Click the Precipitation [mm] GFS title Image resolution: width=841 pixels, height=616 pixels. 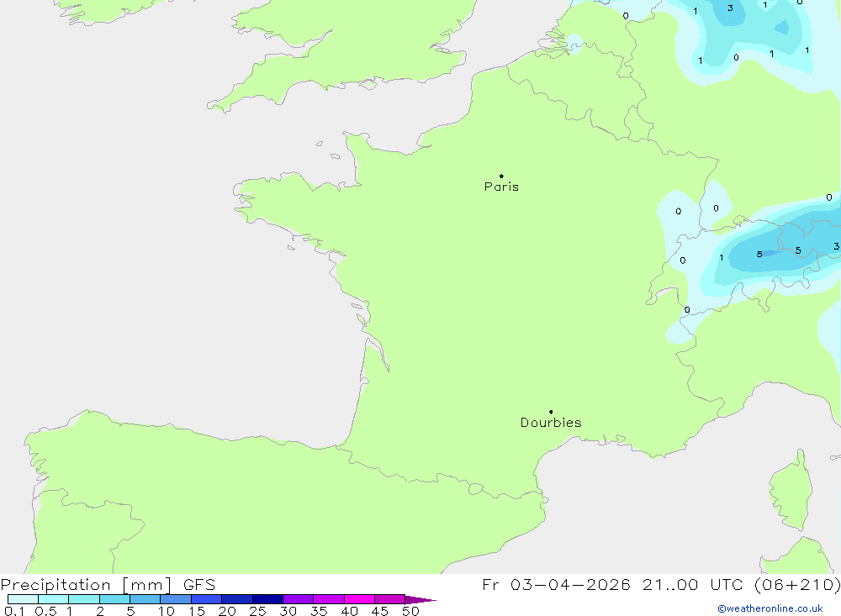click(x=108, y=584)
